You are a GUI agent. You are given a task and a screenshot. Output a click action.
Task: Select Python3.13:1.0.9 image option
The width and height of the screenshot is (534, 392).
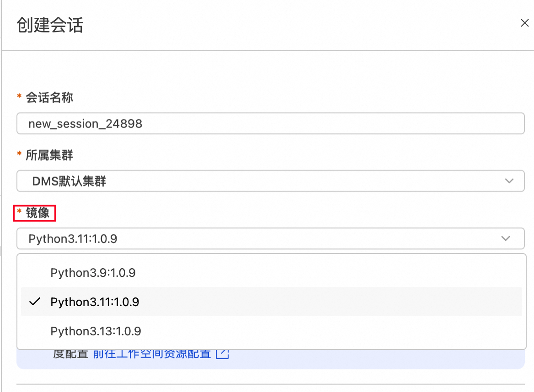(95, 331)
